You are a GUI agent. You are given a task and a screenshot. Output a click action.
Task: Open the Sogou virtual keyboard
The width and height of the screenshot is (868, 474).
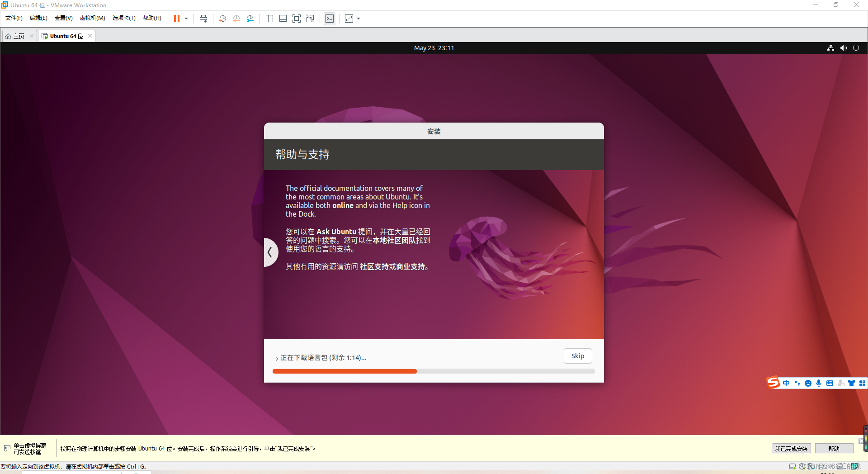click(x=830, y=383)
